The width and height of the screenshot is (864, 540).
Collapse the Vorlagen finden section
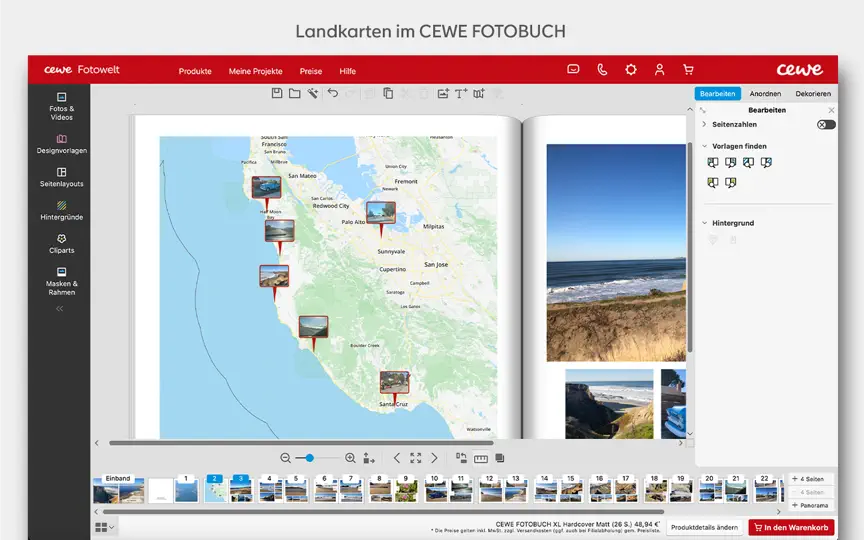(704, 146)
